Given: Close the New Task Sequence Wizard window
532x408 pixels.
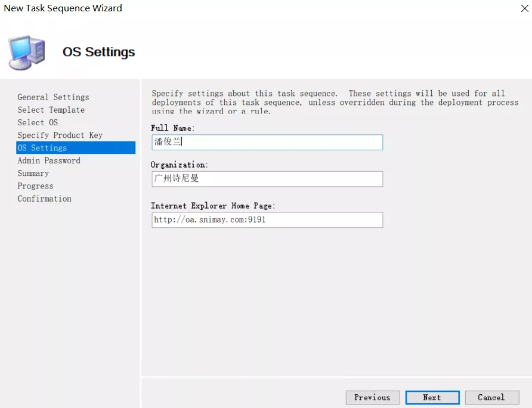Looking at the screenshot, I should coord(525,8).
